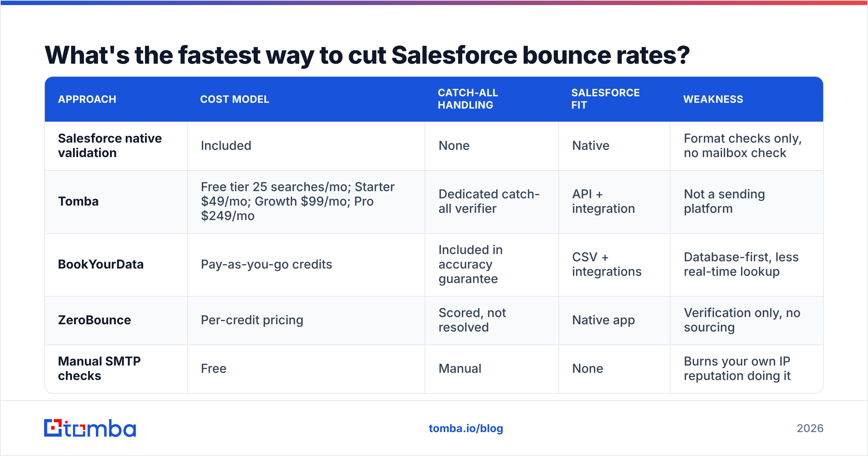Select the 'BookYourData' row label

101,264
